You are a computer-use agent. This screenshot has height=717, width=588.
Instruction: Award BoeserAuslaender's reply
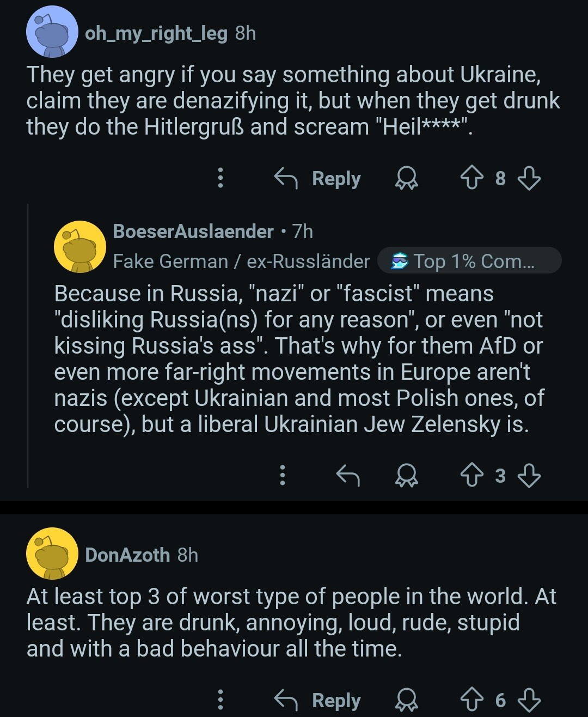(x=406, y=476)
